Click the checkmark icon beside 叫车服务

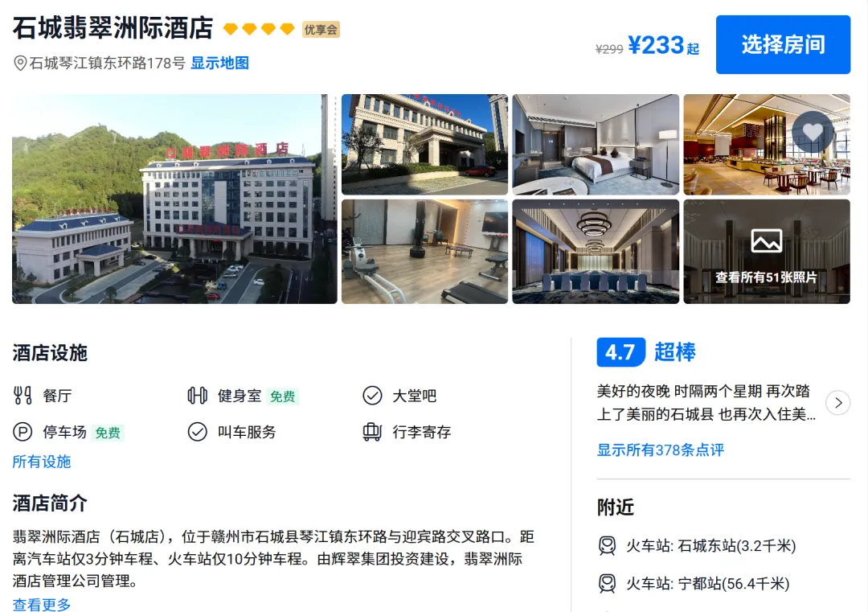tap(197, 432)
